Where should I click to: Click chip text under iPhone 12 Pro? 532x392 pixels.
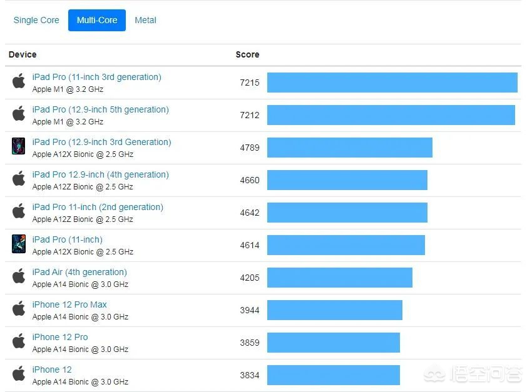[80, 349]
